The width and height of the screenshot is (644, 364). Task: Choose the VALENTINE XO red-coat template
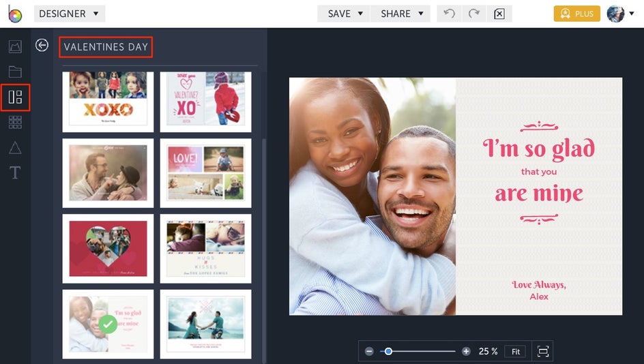206,102
